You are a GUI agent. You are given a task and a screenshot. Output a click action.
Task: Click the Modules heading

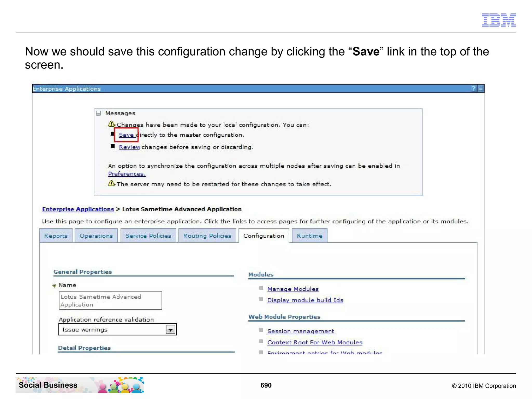(x=261, y=275)
